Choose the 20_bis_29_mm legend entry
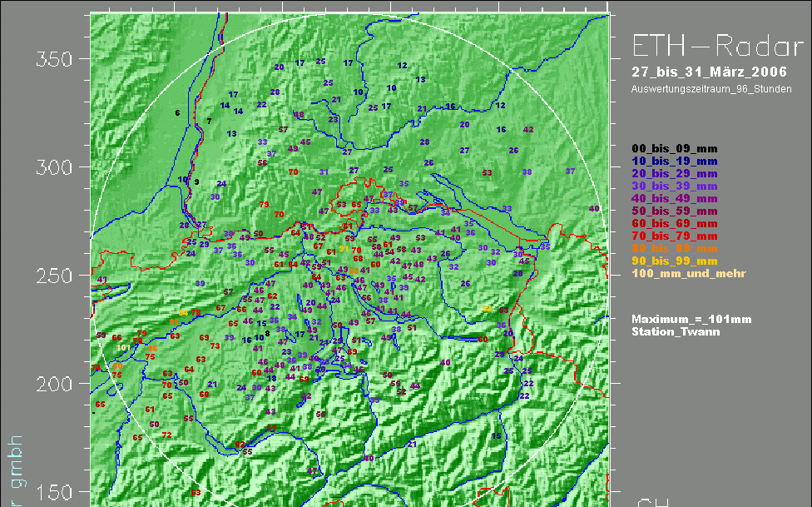The width and height of the screenshot is (812, 507). (674, 174)
